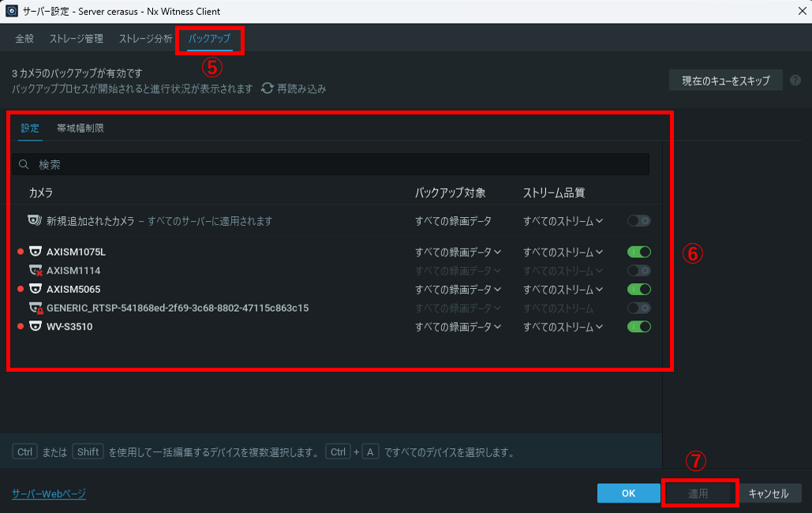Click the ストリーム品質 column header

[x=554, y=193]
